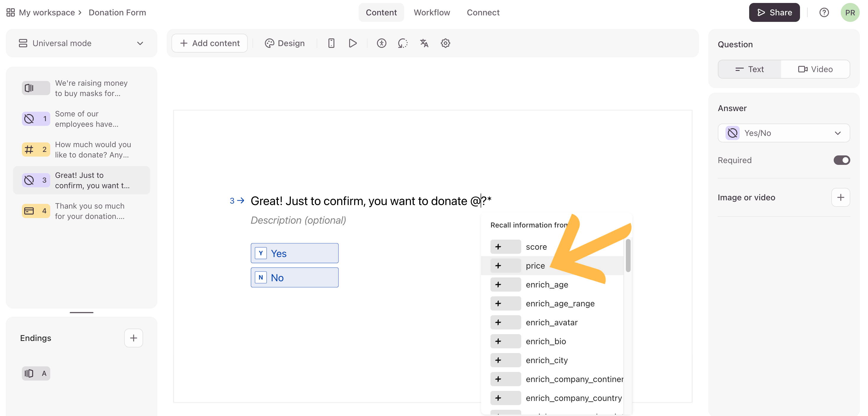Open the form settings gear icon
The width and height of the screenshot is (868, 416).
pyautogui.click(x=446, y=43)
